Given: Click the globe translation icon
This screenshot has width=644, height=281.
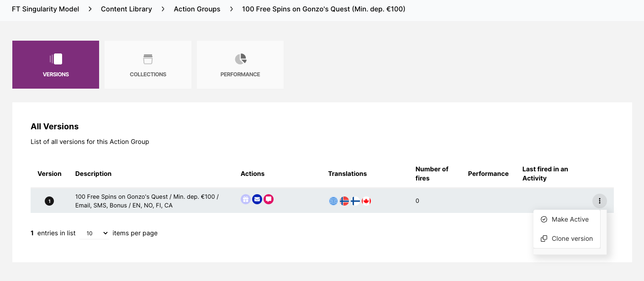Looking at the screenshot, I should click(x=333, y=201).
